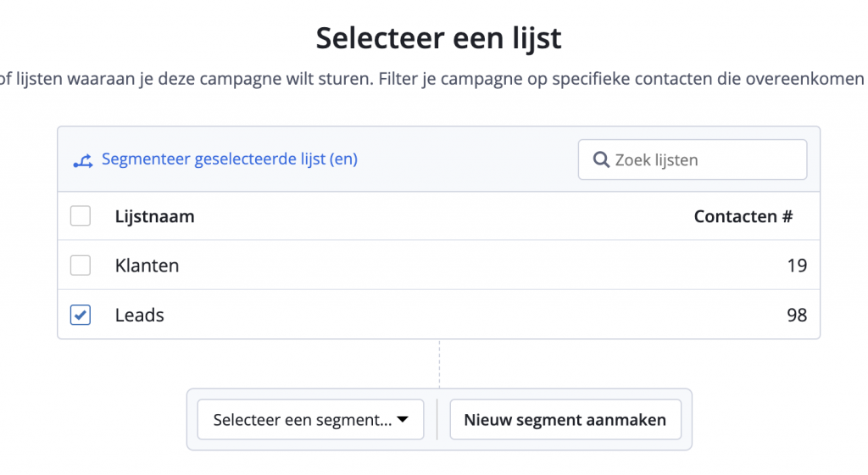
Task: Click the caret arrow on segment selector
Action: coord(403,420)
